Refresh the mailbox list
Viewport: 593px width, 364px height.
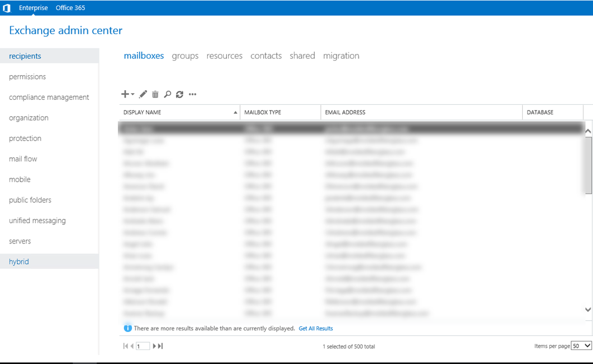click(x=180, y=94)
